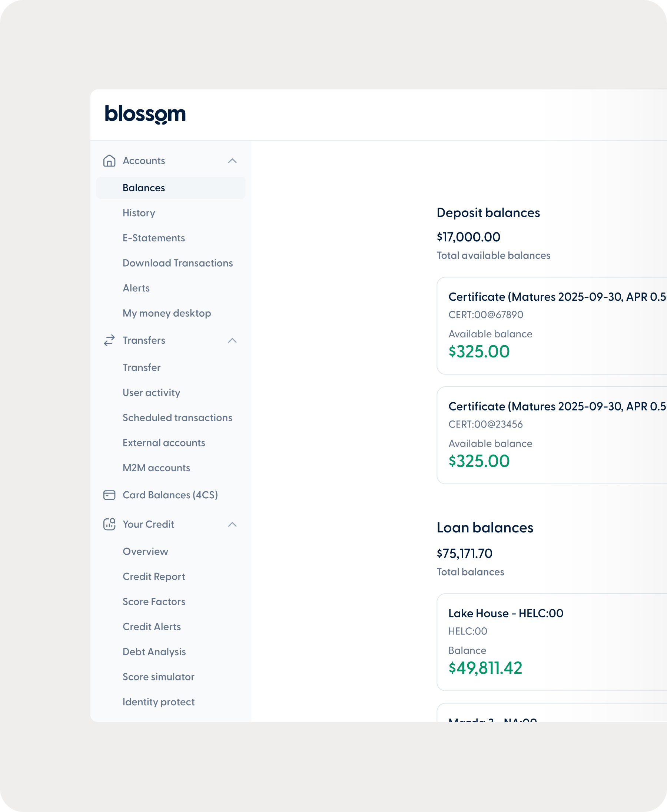Launch the Score simulator
This screenshot has width=667, height=812.
pos(158,677)
